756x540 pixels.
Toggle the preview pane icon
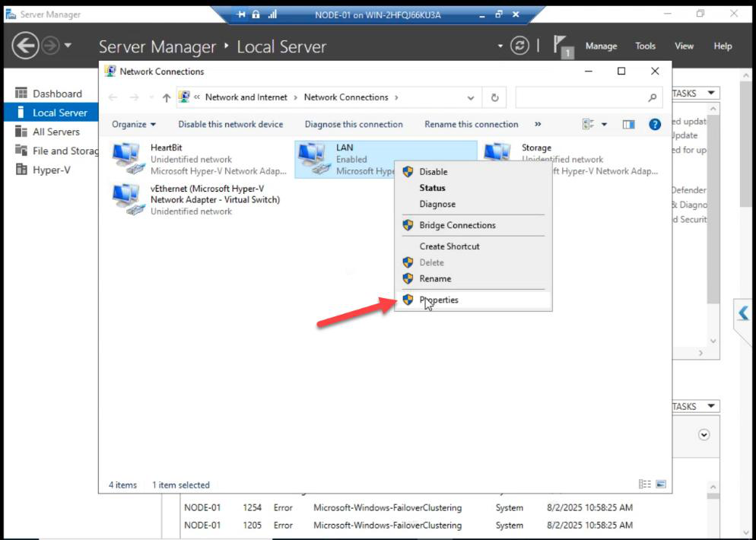(628, 125)
